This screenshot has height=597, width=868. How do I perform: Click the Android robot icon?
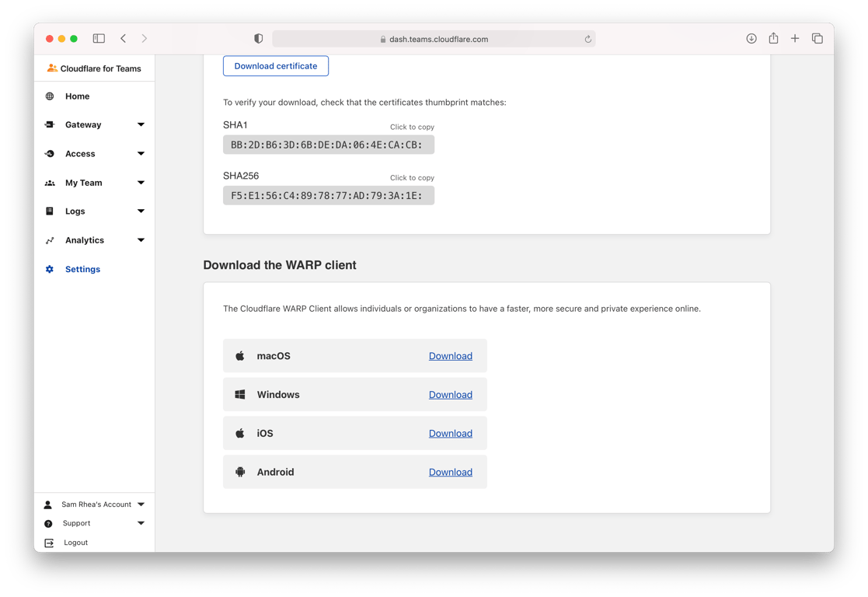(239, 472)
